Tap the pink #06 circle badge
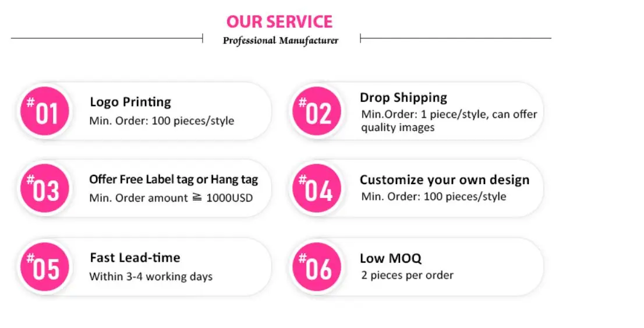The image size is (644, 328). [x=316, y=267]
